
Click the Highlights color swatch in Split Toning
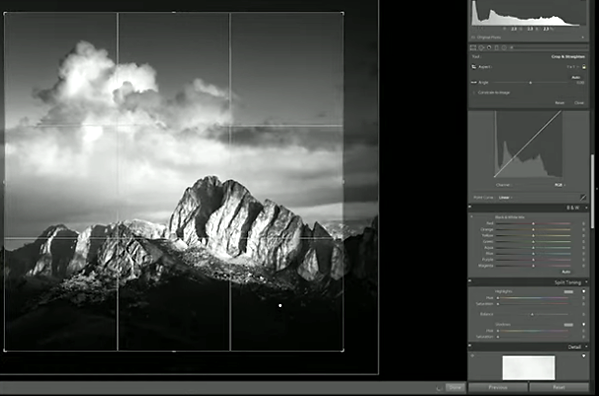coord(568,292)
